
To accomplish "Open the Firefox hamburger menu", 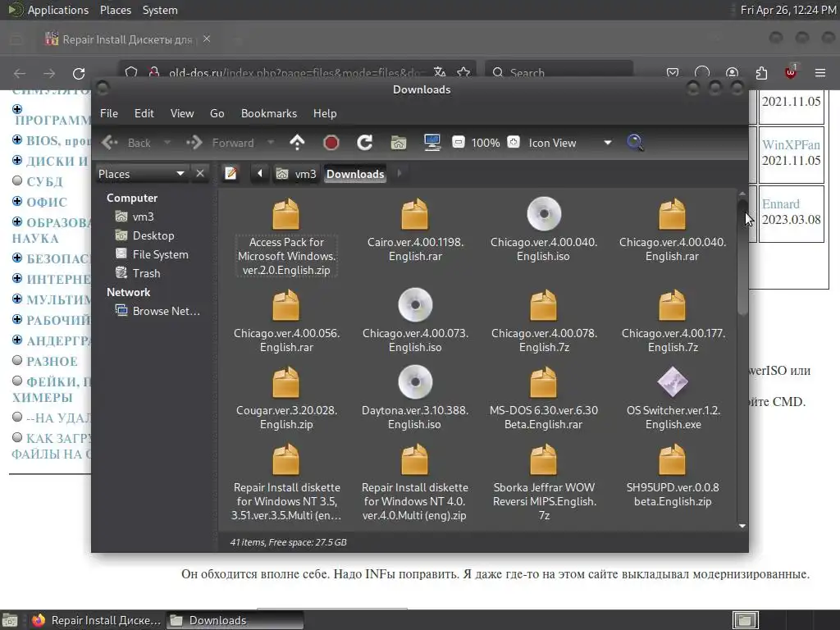I will click(x=819, y=73).
